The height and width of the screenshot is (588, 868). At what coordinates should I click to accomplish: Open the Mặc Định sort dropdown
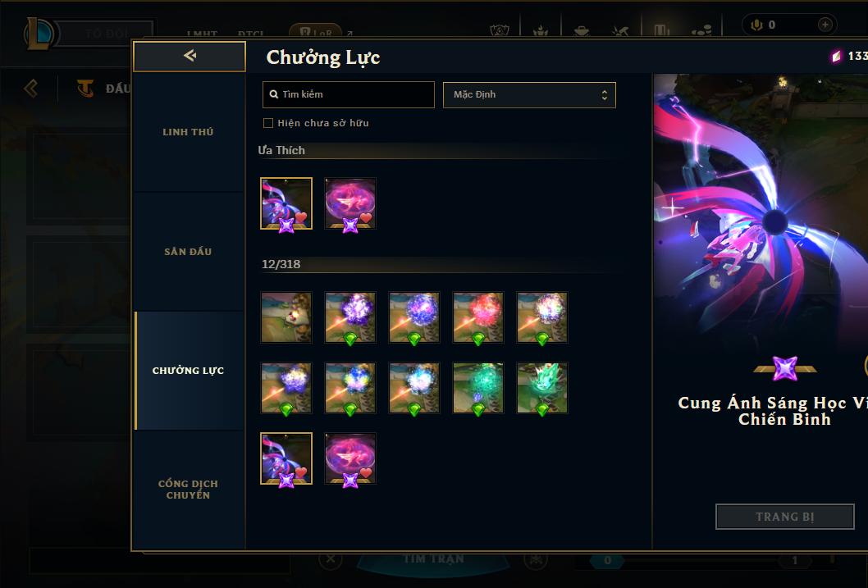pos(529,94)
